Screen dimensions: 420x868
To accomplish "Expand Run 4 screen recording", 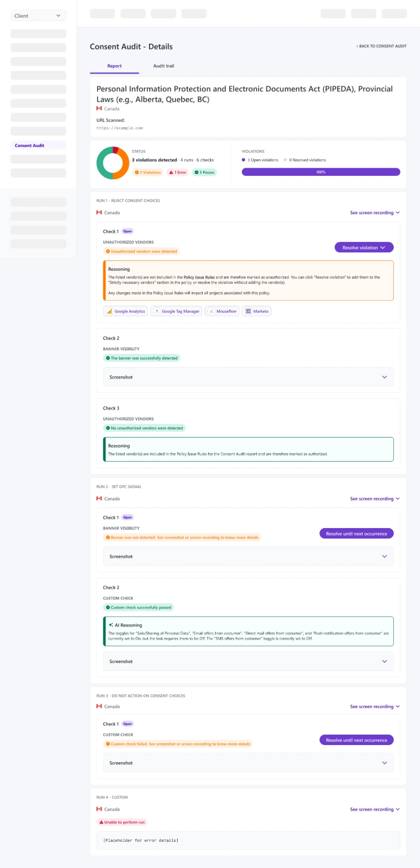I will coord(375,810).
